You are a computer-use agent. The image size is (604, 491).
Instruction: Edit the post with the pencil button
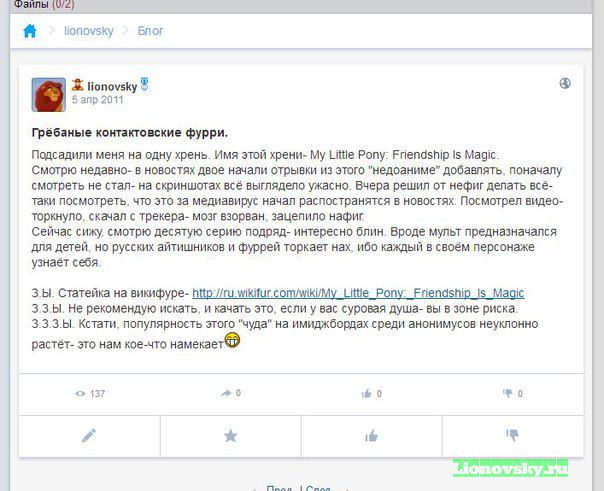coord(89,436)
